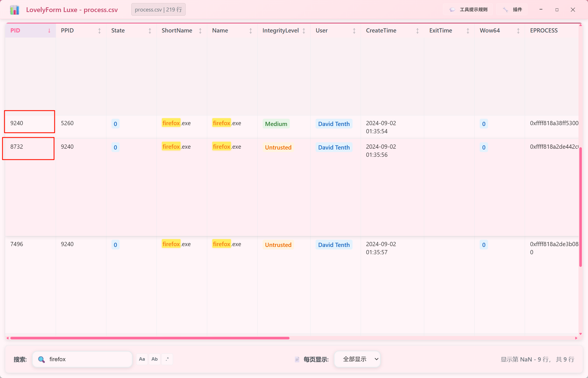Click the process.csv 219 行 file badge

click(x=158, y=10)
